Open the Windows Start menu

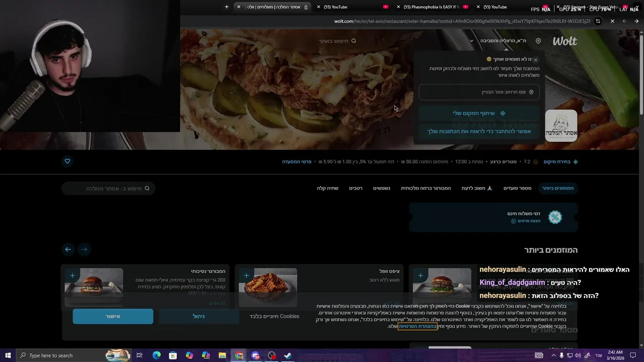8,355
